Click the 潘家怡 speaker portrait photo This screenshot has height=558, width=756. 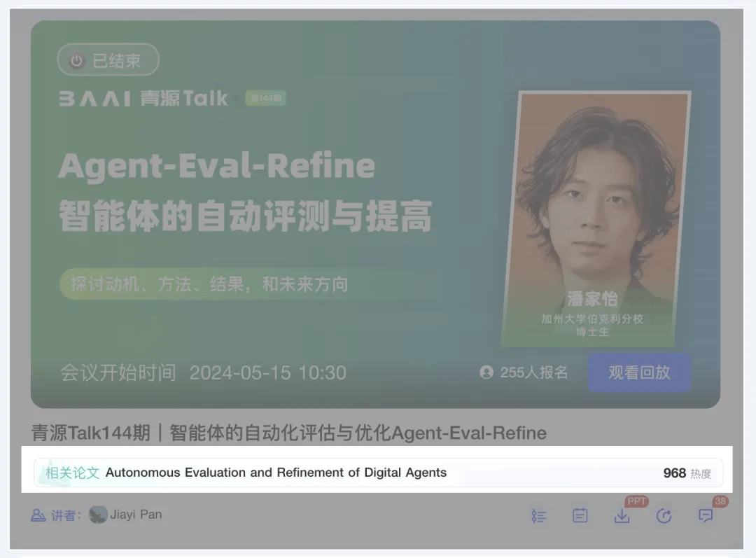[x=595, y=203]
